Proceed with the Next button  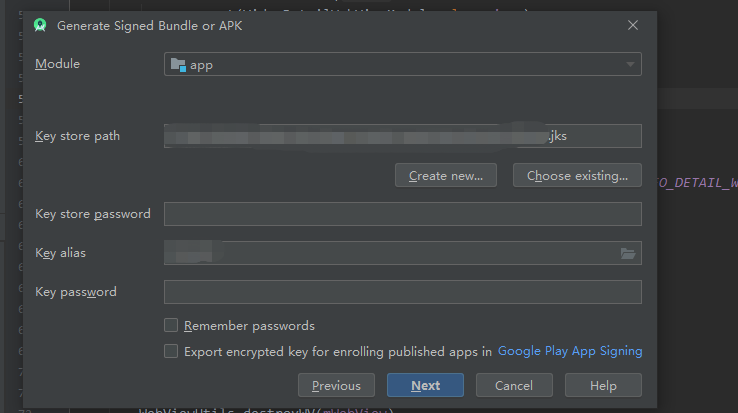click(425, 385)
